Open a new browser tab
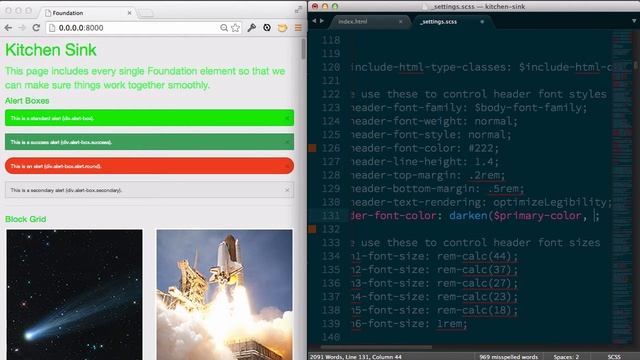Screen dimensions: 640x360 [x=146, y=13]
